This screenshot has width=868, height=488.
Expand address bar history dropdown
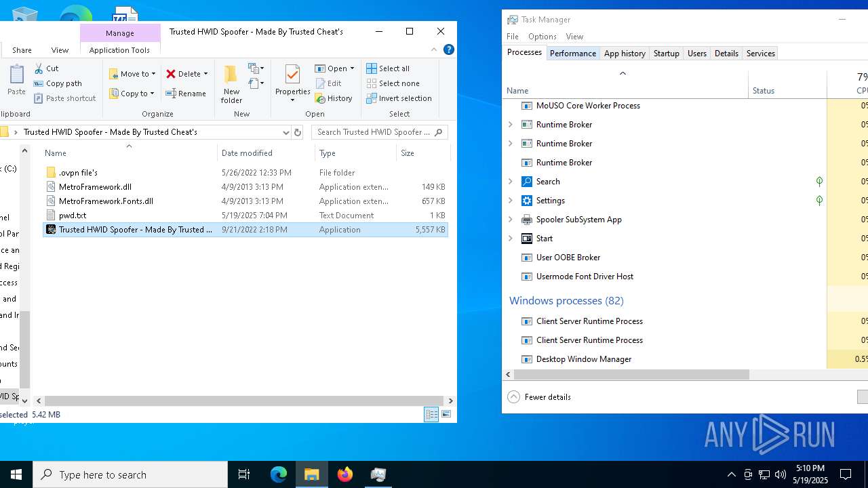point(285,132)
